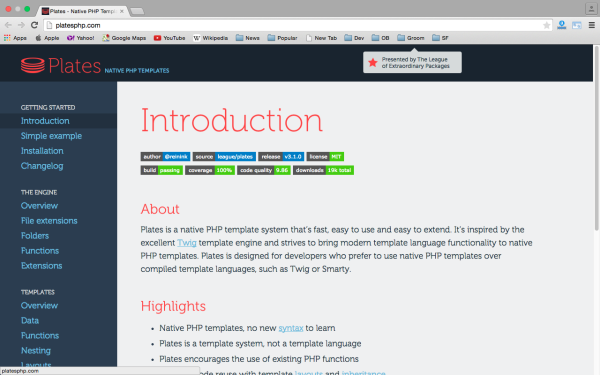The image size is (600, 375).
Task: Click the browser forward arrow
Action: click(21, 25)
